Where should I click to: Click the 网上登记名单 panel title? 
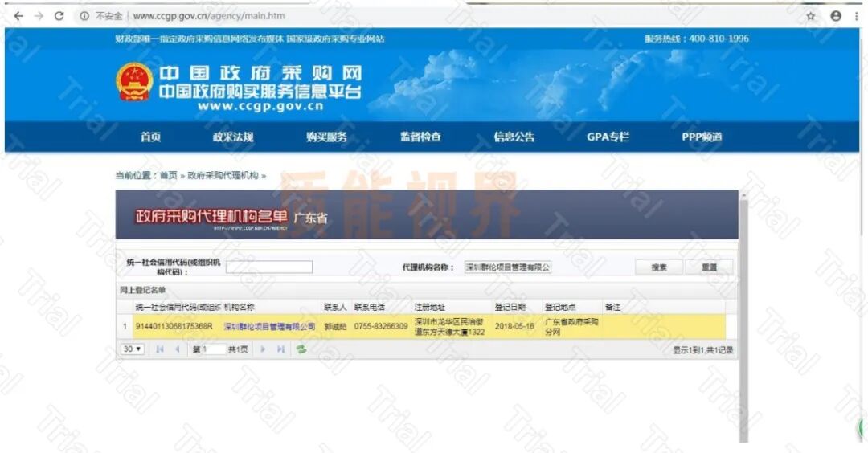(143, 290)
